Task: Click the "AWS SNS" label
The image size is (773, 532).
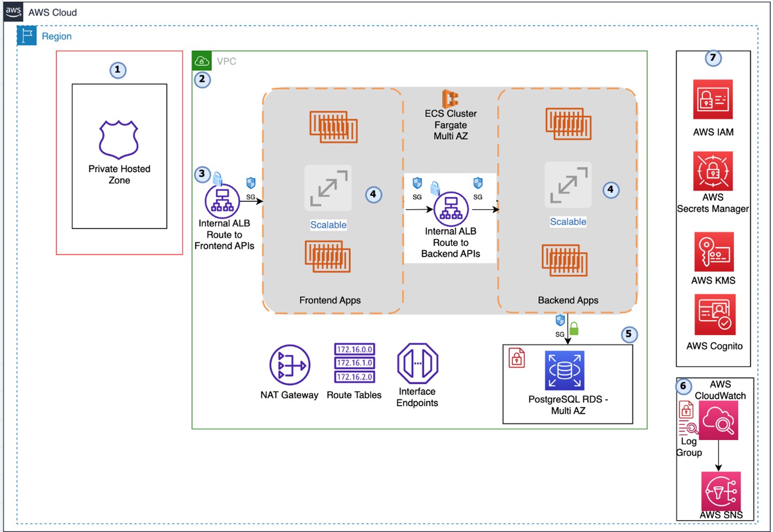Action: [721, 515]
